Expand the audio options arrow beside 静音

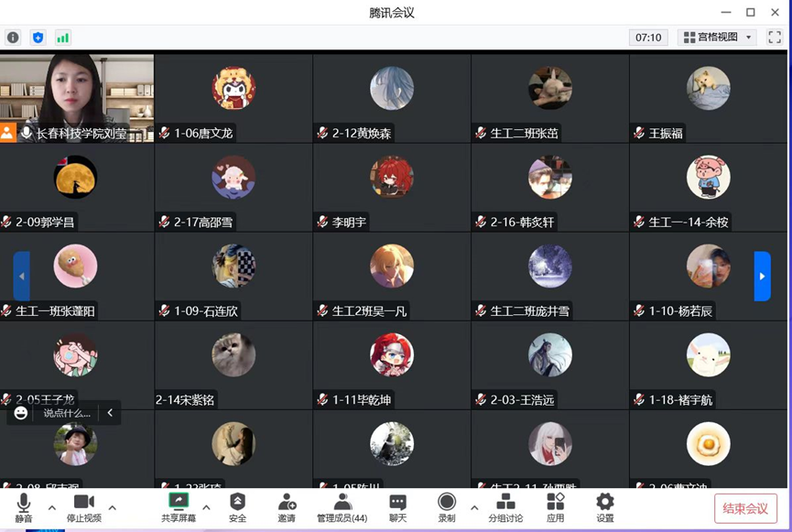(52, 507)
